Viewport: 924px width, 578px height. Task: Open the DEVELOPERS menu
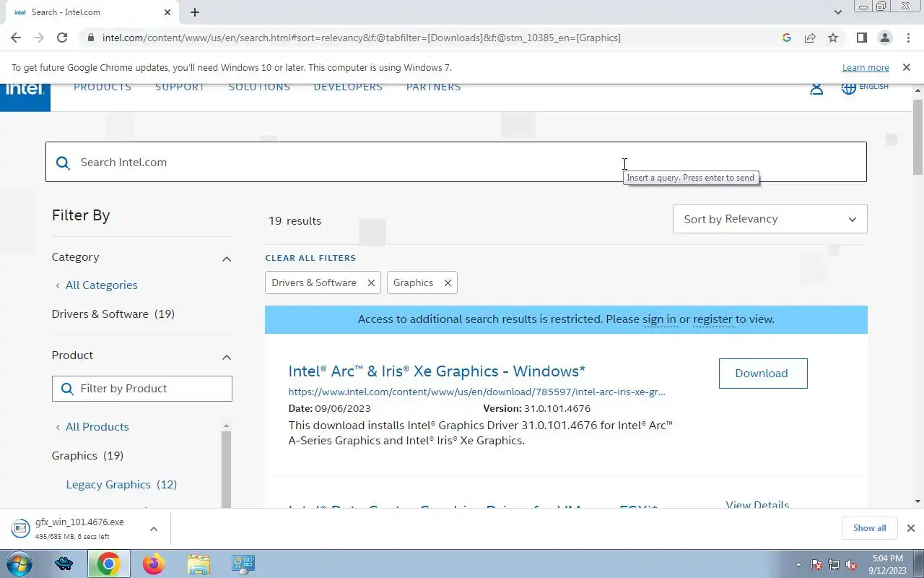348,87
